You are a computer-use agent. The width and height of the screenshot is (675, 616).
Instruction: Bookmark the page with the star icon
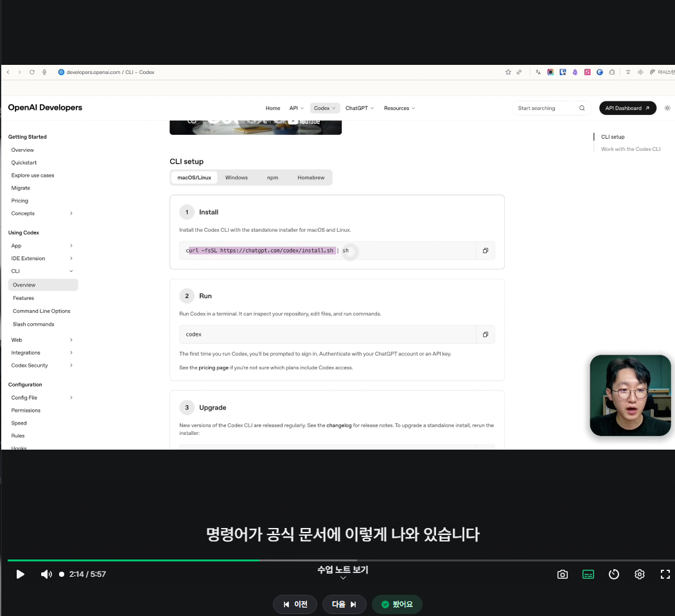(x=508, y=73)
